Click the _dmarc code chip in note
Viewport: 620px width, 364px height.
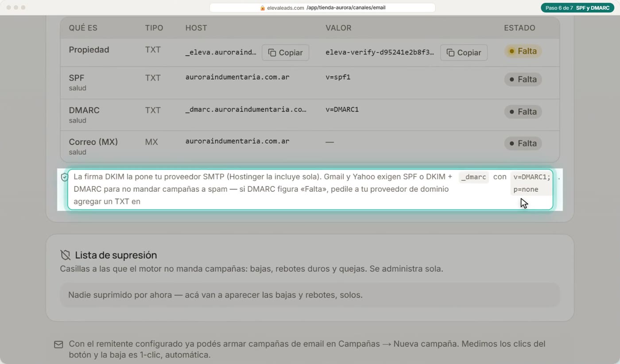(x=473, y=177)
